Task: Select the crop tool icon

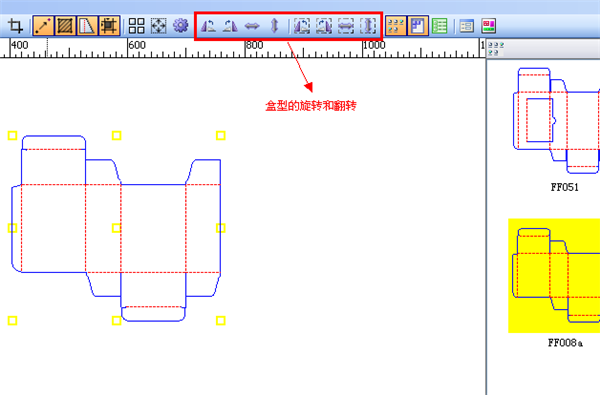Action: click(15, 26)
